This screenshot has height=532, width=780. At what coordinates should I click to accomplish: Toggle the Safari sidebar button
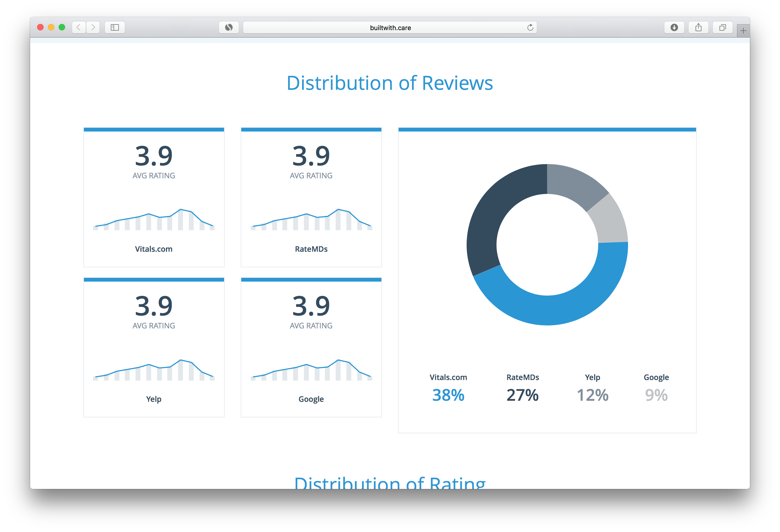[x=115, y=27]
